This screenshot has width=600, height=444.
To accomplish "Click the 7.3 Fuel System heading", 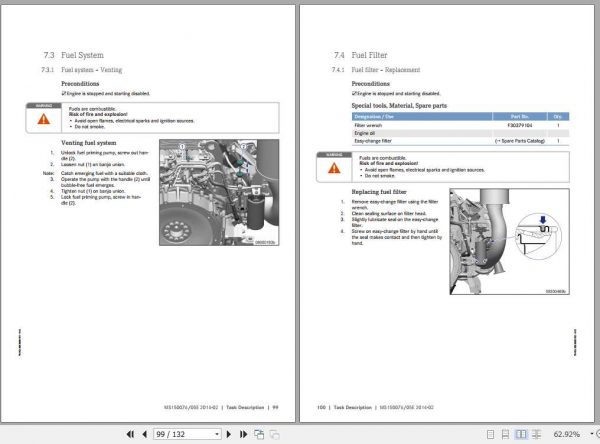I will [x=73, y=55].
